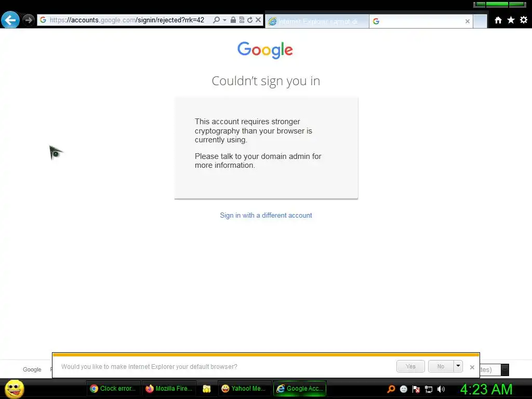Close the active Google tab
The width and height of the screenshot is (532, 399).
[468, 21]
